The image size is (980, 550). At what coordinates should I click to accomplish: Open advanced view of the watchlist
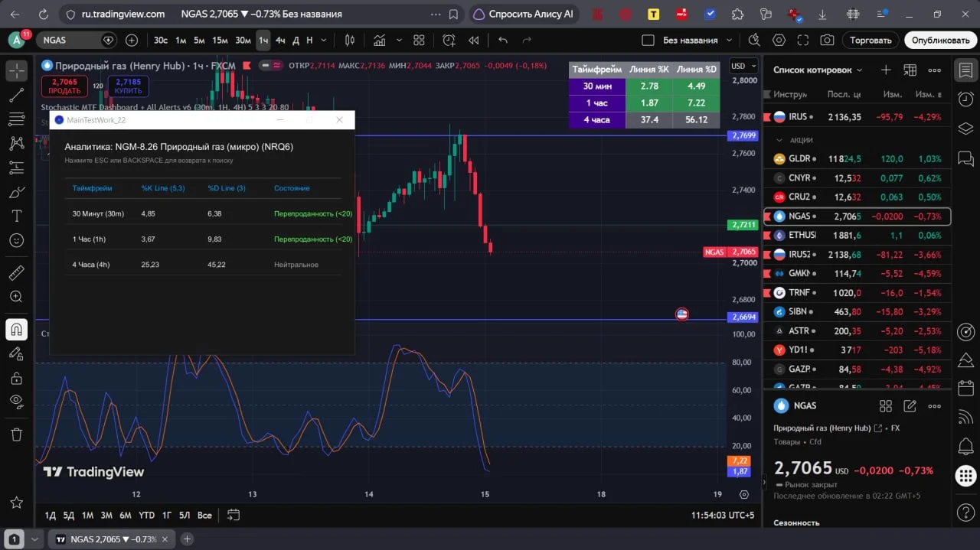(x=910, y=70)
